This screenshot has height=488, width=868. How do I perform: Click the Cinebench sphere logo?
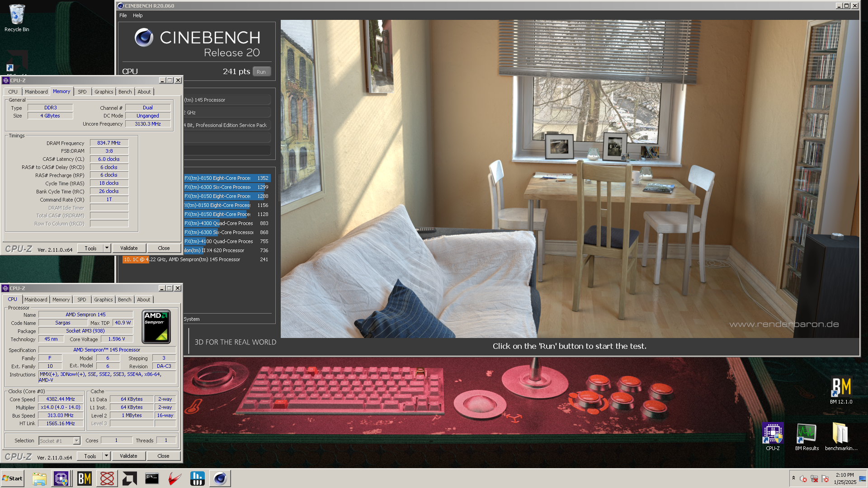point(144,38)
